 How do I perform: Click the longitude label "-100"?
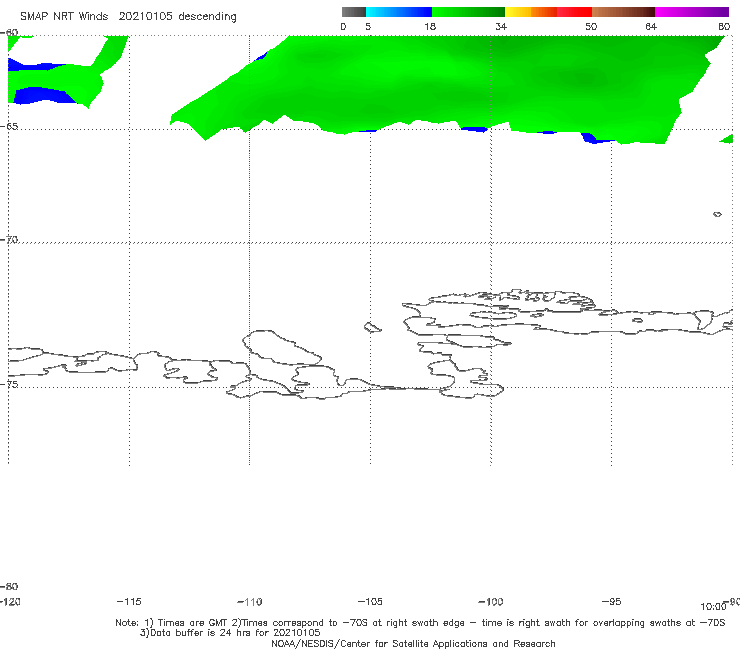491,601
